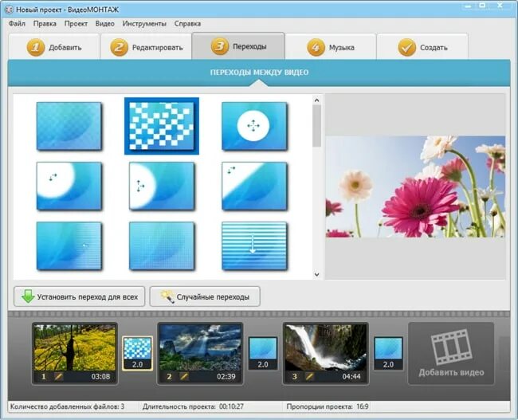Image resolution: width=518 pixels, height=420 pixels.
Task: Open the transition slot after clip 3
Action: pos(389,353)
